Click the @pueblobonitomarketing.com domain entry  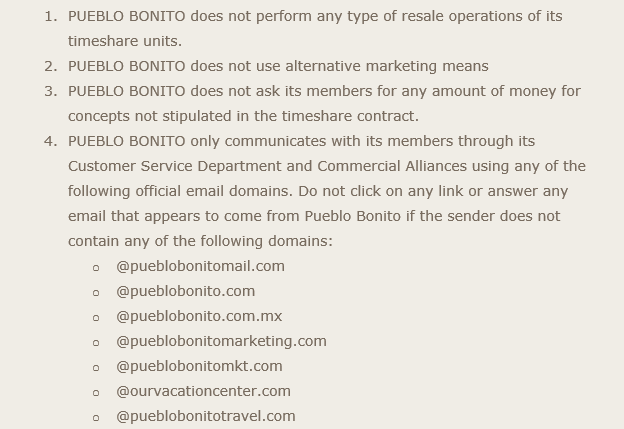[x=221, y=341]
